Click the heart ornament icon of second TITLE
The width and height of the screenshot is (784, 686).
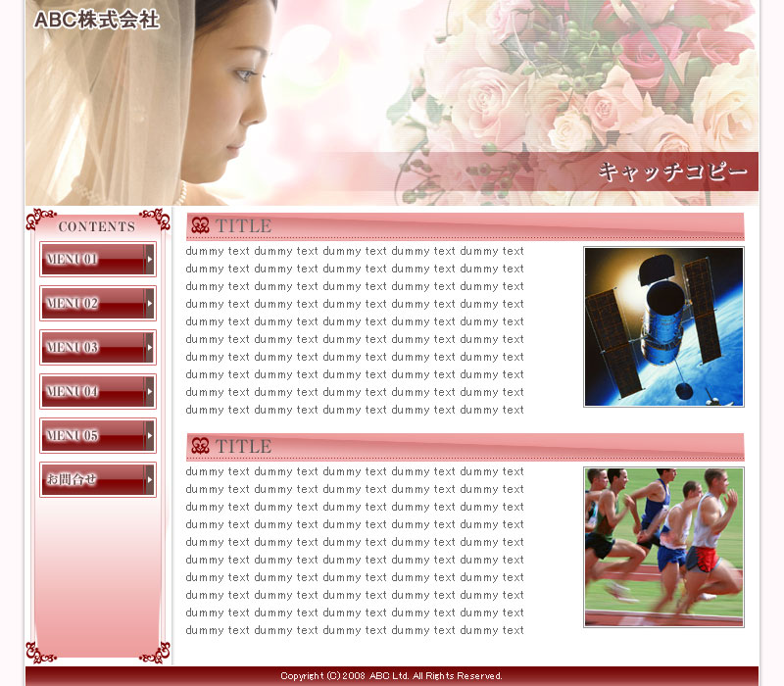[200, 446]
